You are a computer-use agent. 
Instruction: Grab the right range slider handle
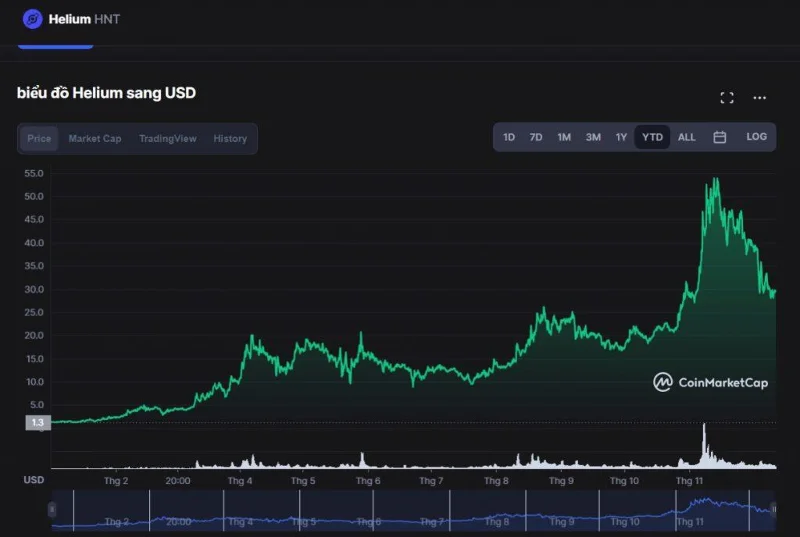(773, 509)
